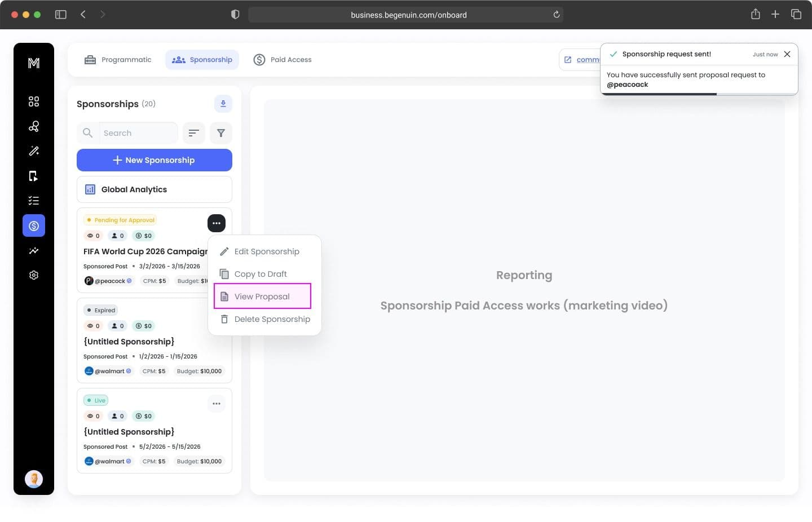Click the Safari privacy shield icon
This screenshot has height=522, width=812.
point(235,15)
